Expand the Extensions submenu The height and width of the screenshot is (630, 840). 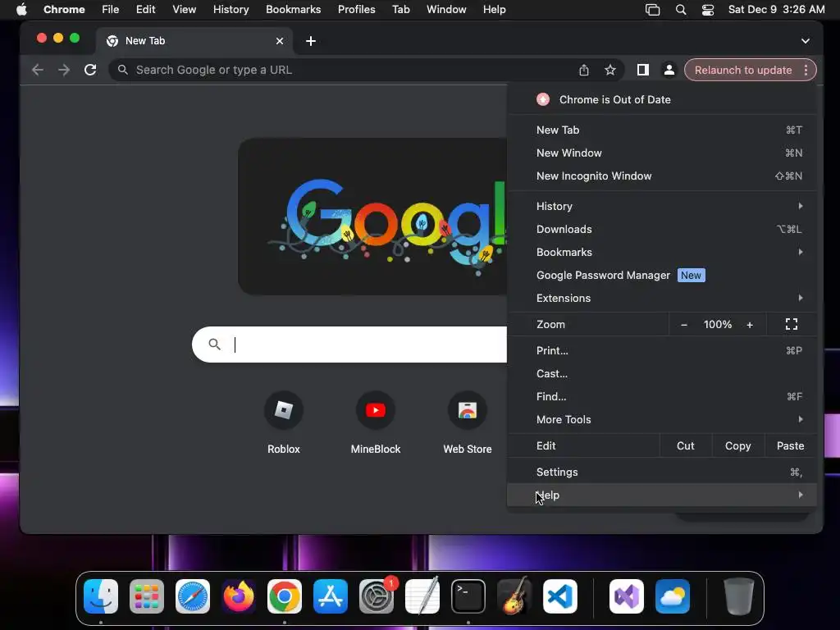point(662,299)
